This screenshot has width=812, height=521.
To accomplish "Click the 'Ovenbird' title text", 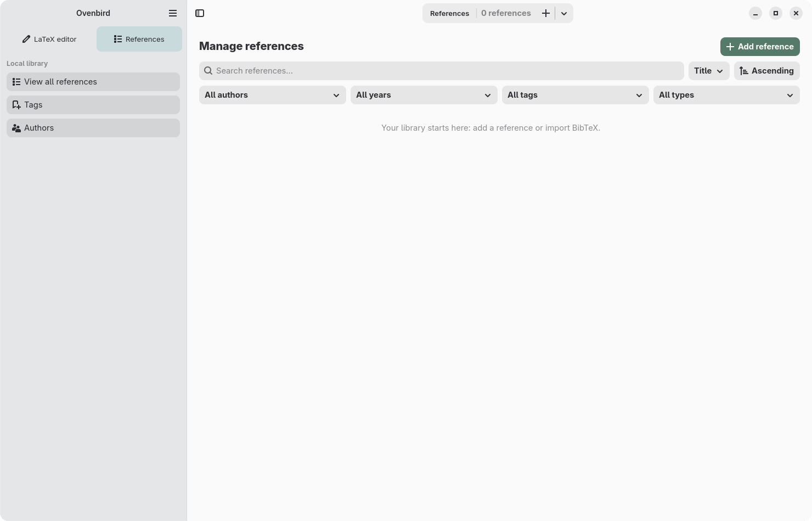I will 93,13.
